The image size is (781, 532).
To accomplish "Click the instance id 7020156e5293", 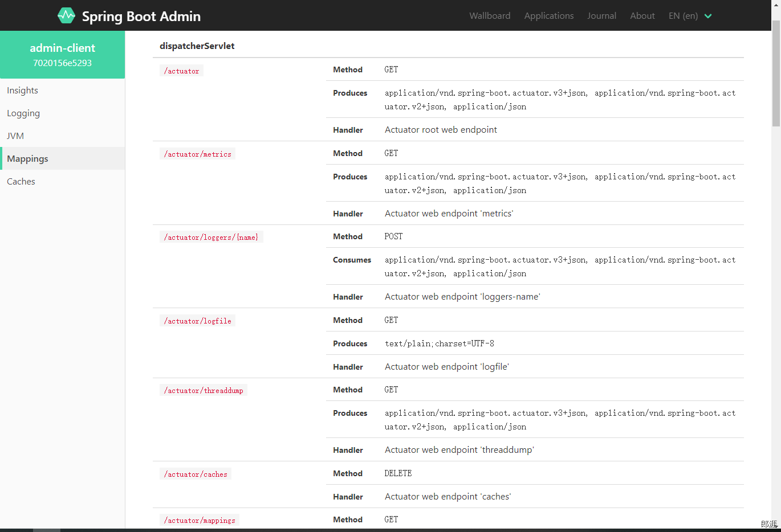I will (62, 63).
